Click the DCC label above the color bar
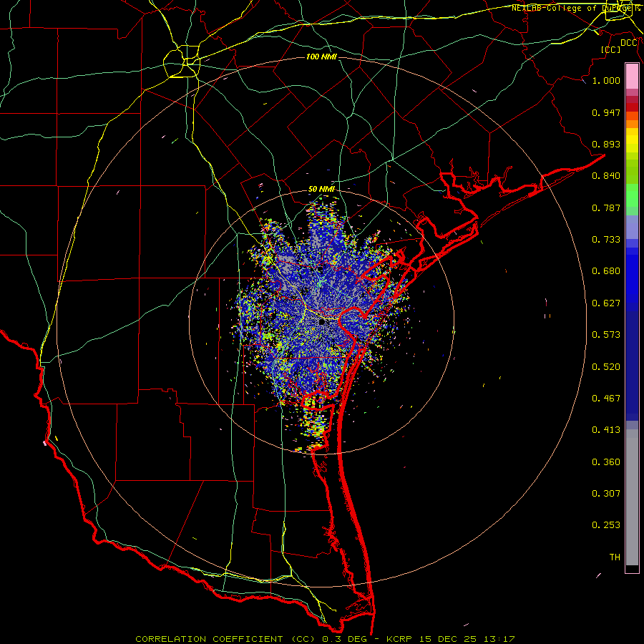This screenshot has height=644, width=644. [x=629, y=42]
